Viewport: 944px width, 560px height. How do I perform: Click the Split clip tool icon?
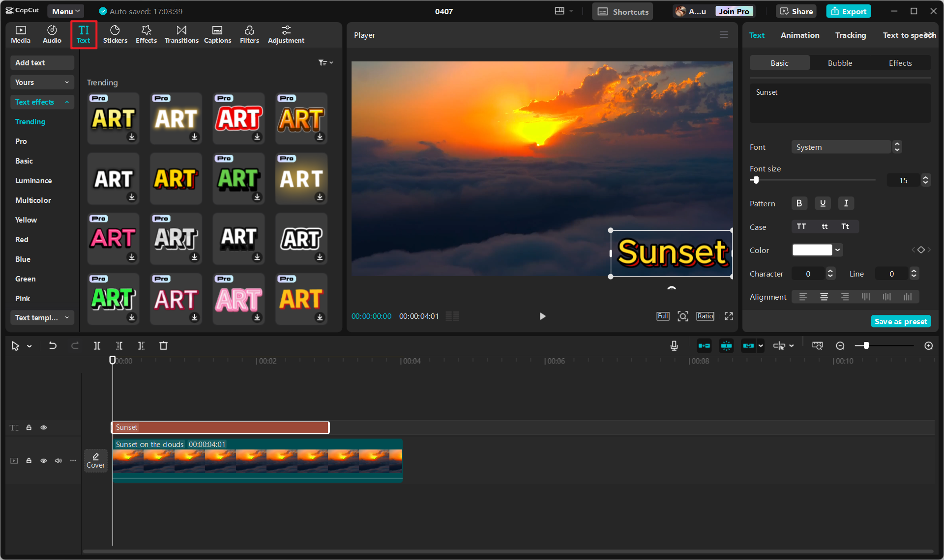[97, 346]
